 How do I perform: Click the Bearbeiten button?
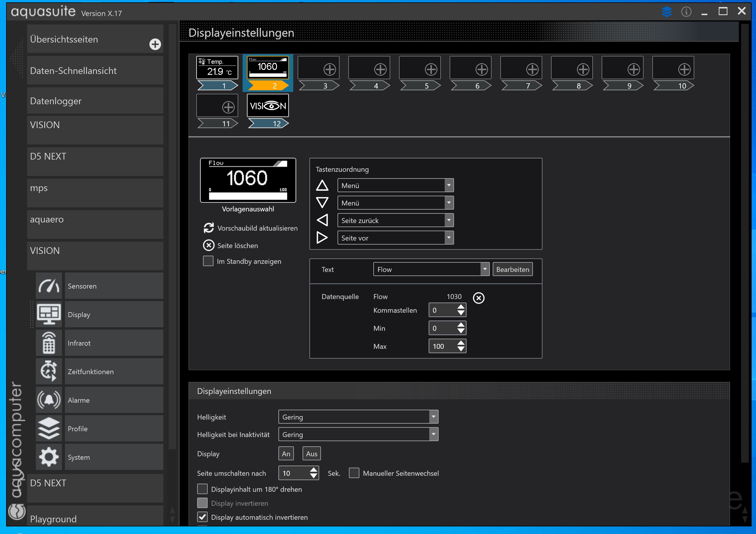[512, 269]
